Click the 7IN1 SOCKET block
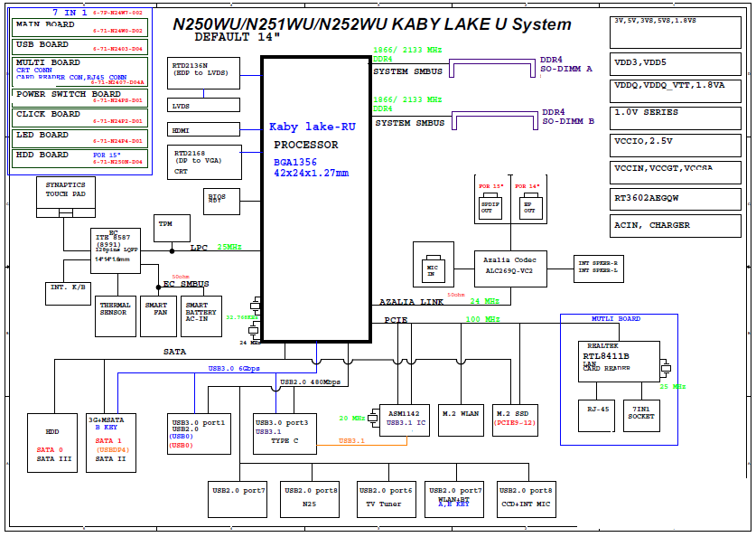 click(x=641, y=416)
